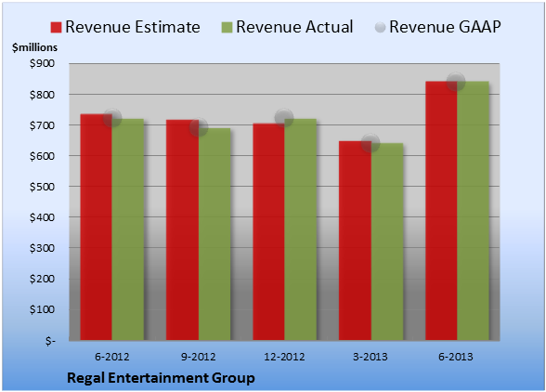Viewport: 546px width, 392px height.
Task: Select the green actual bar for 3-2013
Action: point(387,242)
